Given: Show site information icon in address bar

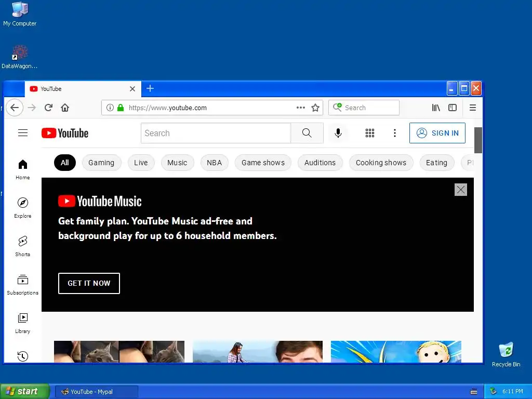Looking at the screenshot, I should pos(110,108).
